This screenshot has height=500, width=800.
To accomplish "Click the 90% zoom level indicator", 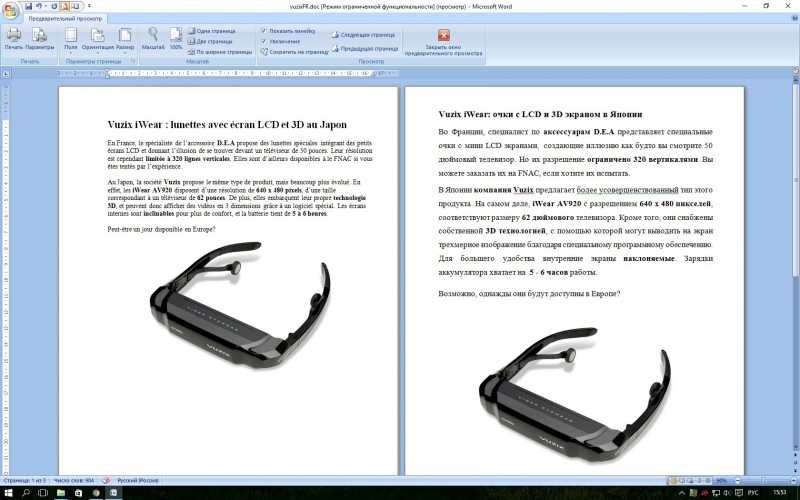I will pos(721,481).
